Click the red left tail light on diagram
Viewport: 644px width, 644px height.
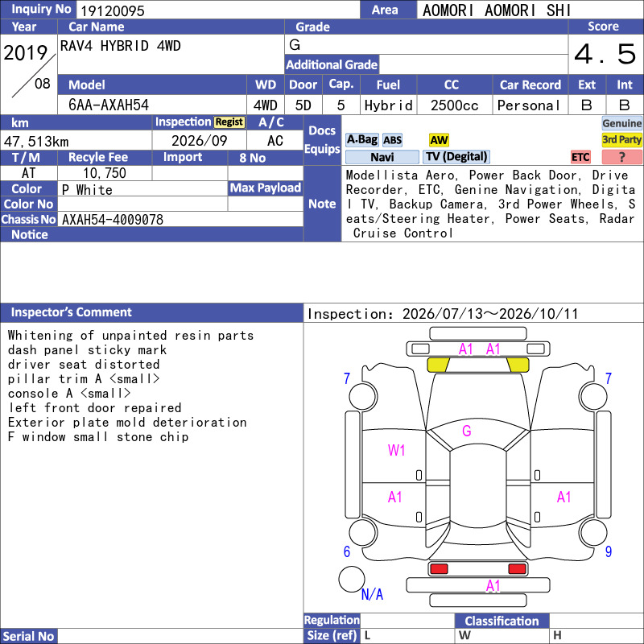pyautogui.click(x=439, y=569)
